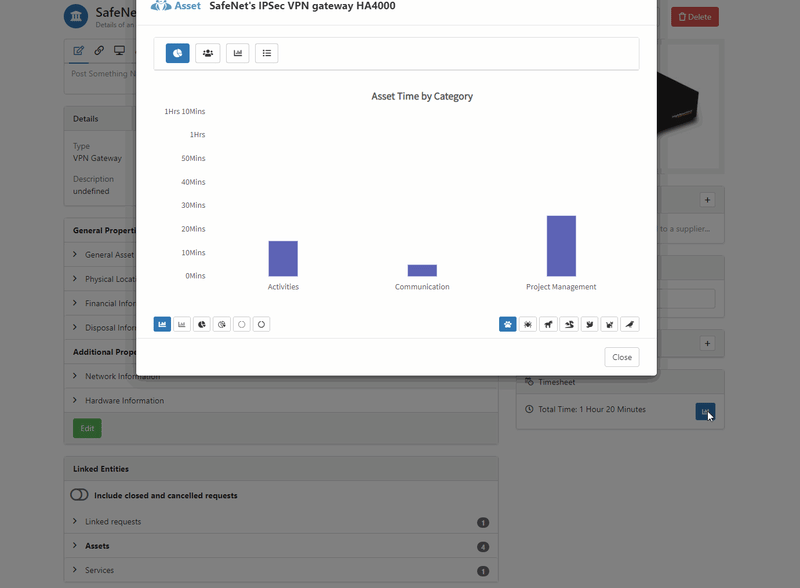Image resolution: width=800 pixels, height=588 pixels.
Task: Expand General Asset properties section
Action: click(x=101, y=255)
